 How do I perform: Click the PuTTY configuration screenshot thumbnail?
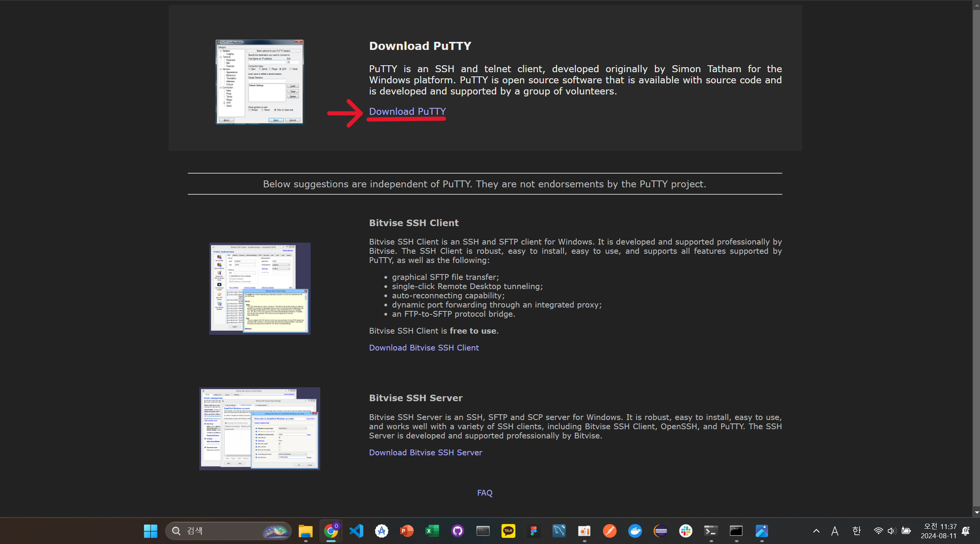260,82
